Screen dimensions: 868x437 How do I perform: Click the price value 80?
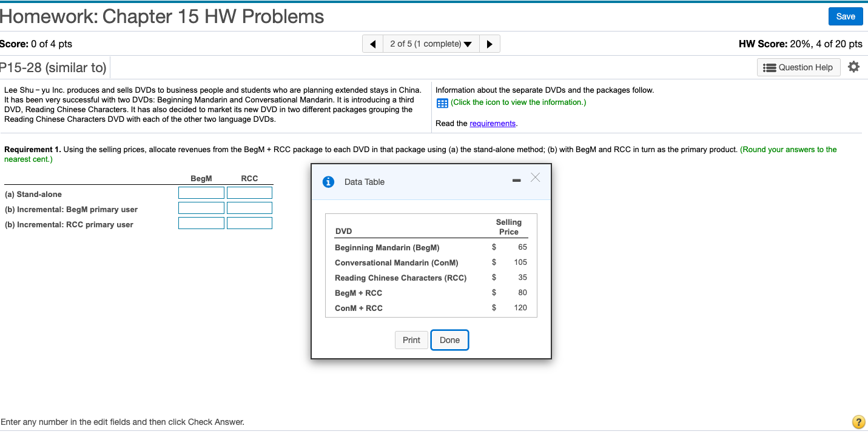click(523, 292)
